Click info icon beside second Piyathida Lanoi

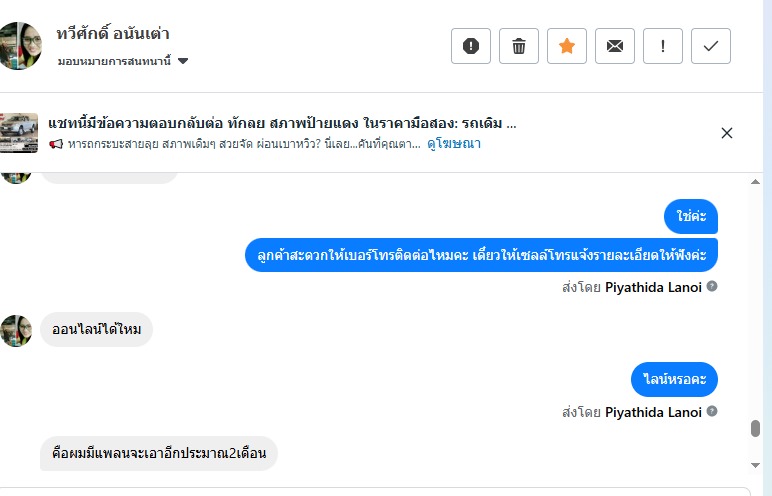click(x=712, y=411)
